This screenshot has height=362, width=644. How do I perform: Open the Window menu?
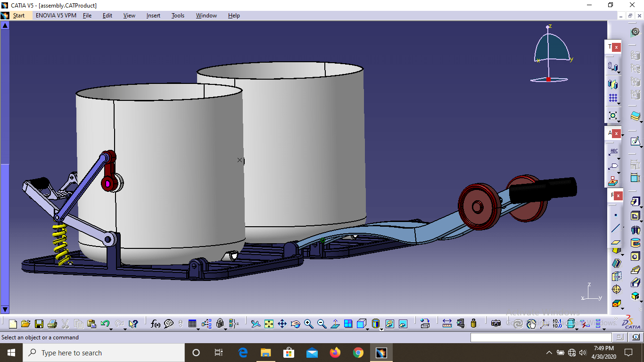point(206,16)
